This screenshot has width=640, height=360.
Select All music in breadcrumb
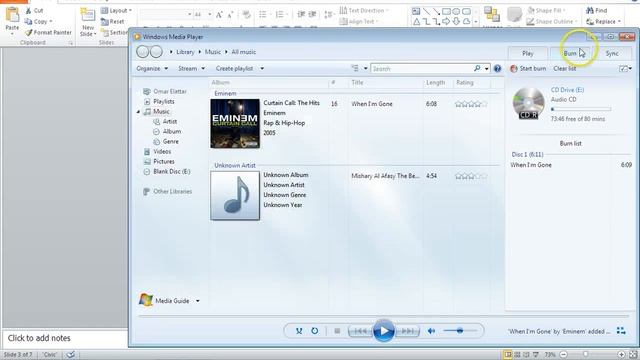(x=244, y=52)
